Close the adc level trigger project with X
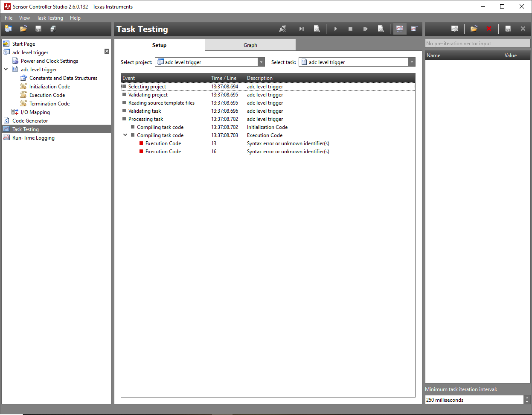The image size is (532, 415). (107, 51)
